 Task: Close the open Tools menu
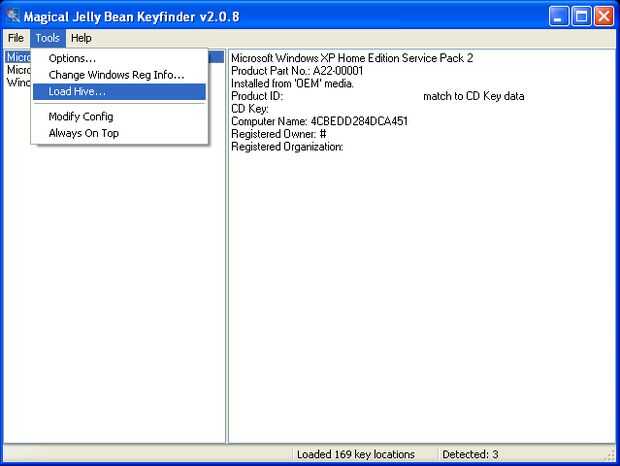[47, 38]
